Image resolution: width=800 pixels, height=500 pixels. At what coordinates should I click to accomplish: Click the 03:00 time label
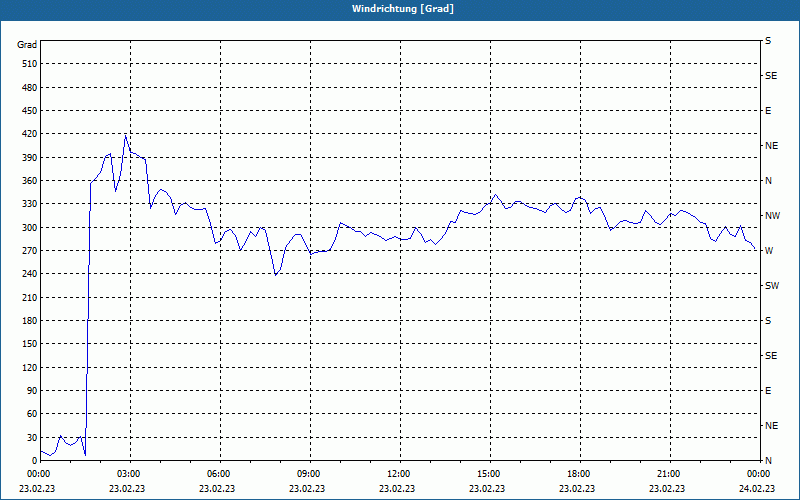tap(129, 474)
